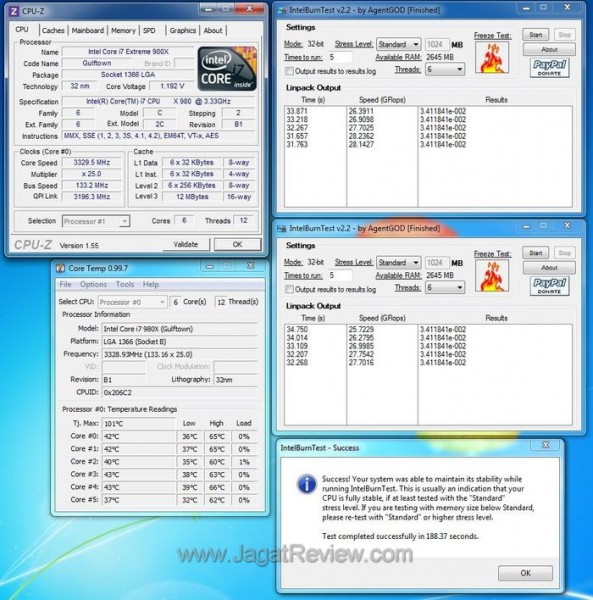Screen dimensions: 593x600
Task: Click the Intel Core i7 badge in CPU-Z
Action: (227, 68)
